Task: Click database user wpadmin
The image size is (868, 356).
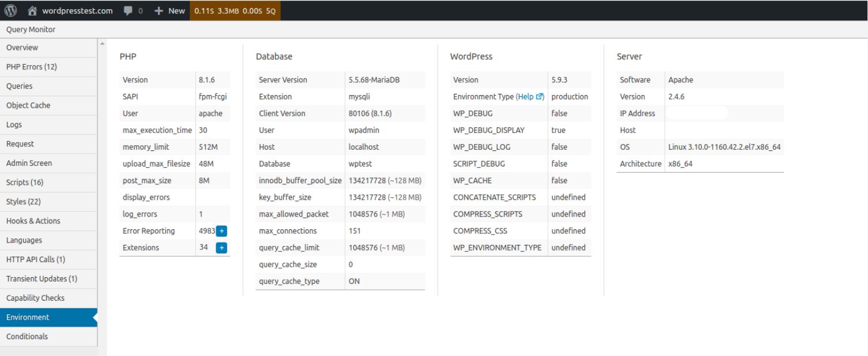Action: tap(364, 130)
